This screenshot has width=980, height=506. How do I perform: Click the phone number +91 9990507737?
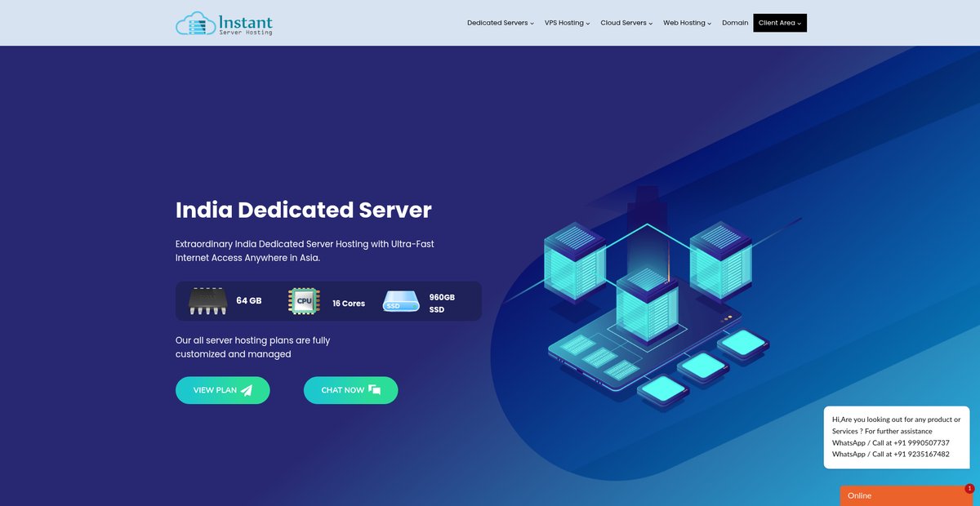point(921,442)
